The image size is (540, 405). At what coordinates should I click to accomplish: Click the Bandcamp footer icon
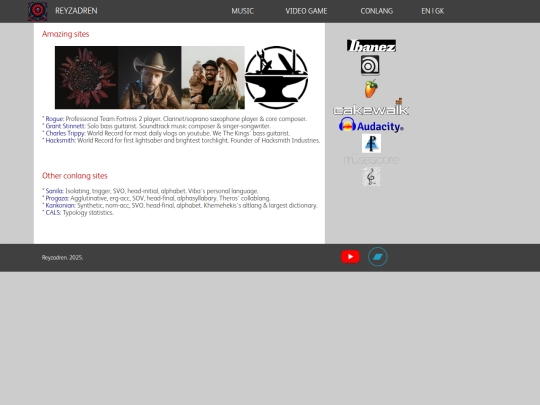click(x=377, y=257)
